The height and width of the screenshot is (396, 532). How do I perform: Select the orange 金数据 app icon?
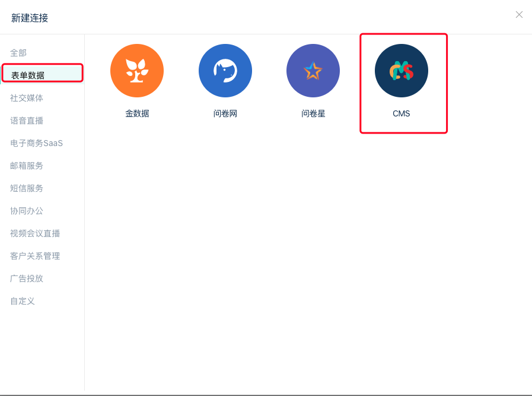pos(137,71)
